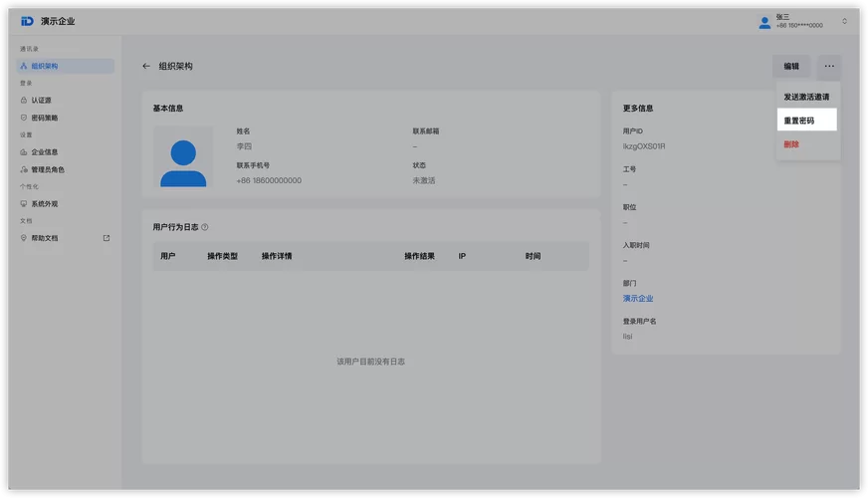Click the user avatar picture of 李四

(x=183, y=157)
